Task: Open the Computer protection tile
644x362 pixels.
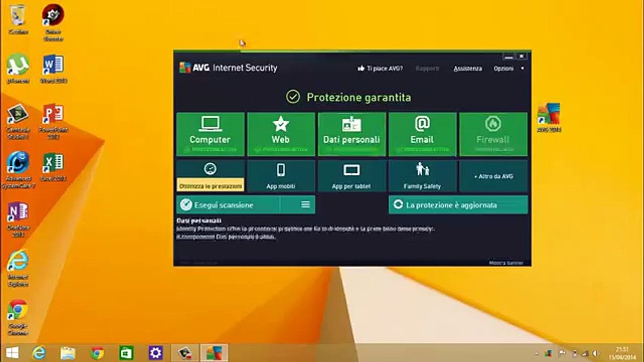Action: pyautogui.click(x=210, y=134)
